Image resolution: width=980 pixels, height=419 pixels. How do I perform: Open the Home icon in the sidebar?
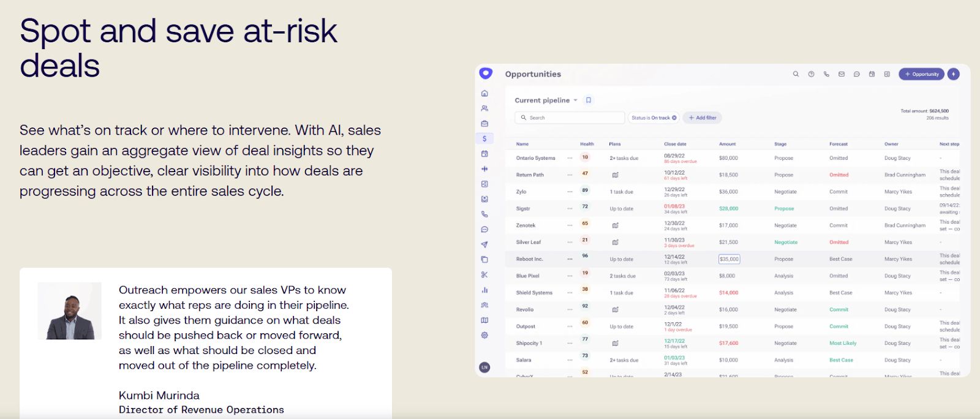(x=484, y=93)
